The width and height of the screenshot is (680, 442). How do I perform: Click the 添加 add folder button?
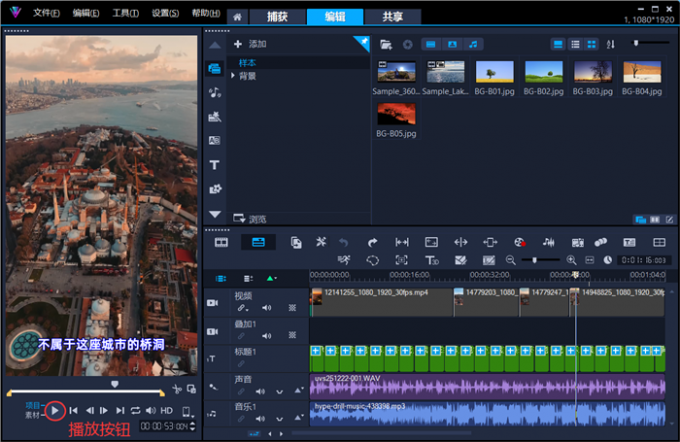tap(250, 45)
